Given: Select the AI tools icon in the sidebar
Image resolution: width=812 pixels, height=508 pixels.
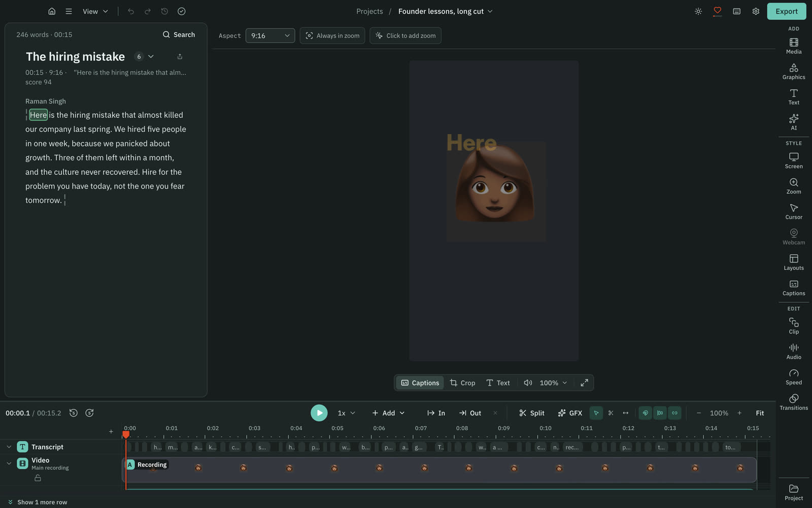Looking at the screenshot, I should click(x=794, y=122).
